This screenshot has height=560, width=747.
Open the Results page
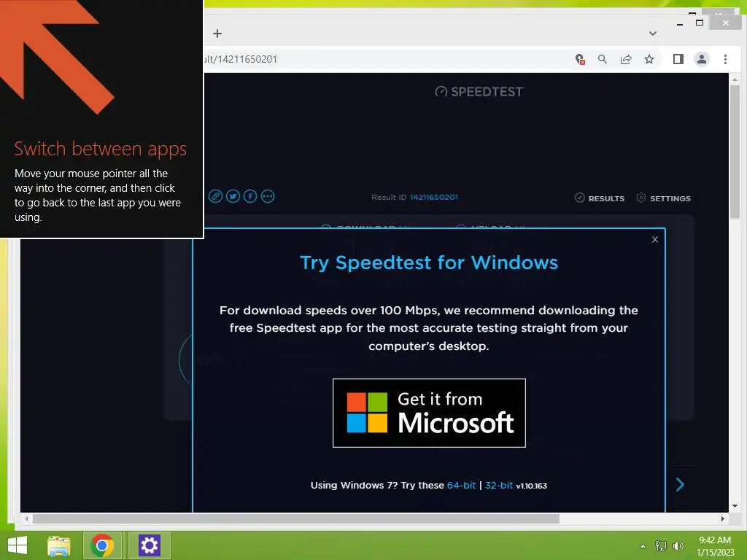pos(600,198)
